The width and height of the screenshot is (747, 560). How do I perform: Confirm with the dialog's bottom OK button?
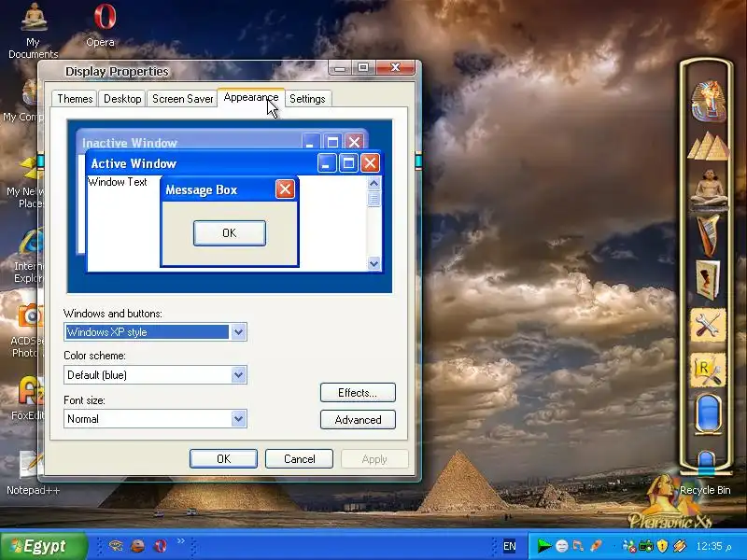[223, 458]
